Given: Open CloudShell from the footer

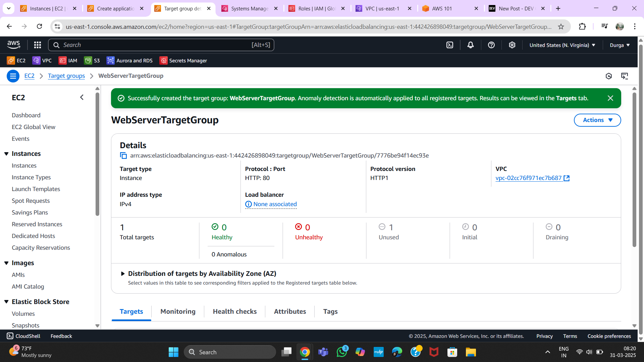Looking at the screenshot, I should [23, 336].
